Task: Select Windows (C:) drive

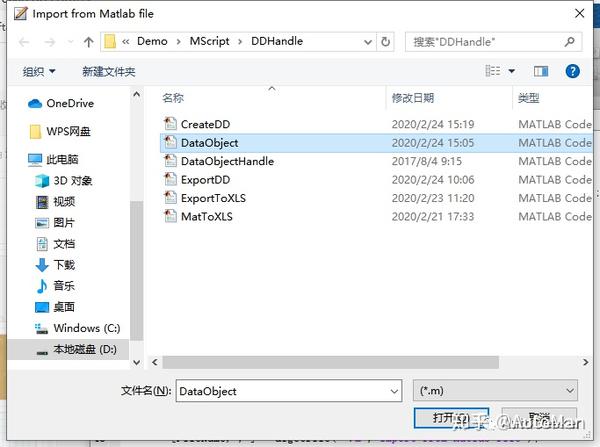Action: click(78, 328)
